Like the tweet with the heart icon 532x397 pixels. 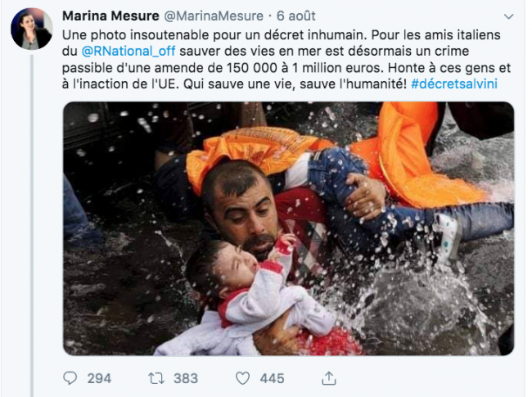[242, 378]
